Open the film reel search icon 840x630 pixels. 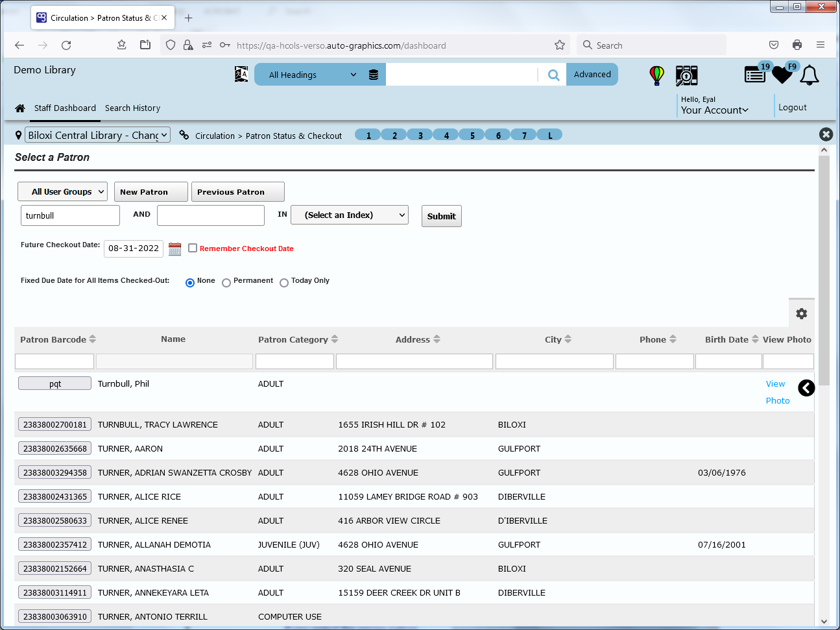pos(686,75)
